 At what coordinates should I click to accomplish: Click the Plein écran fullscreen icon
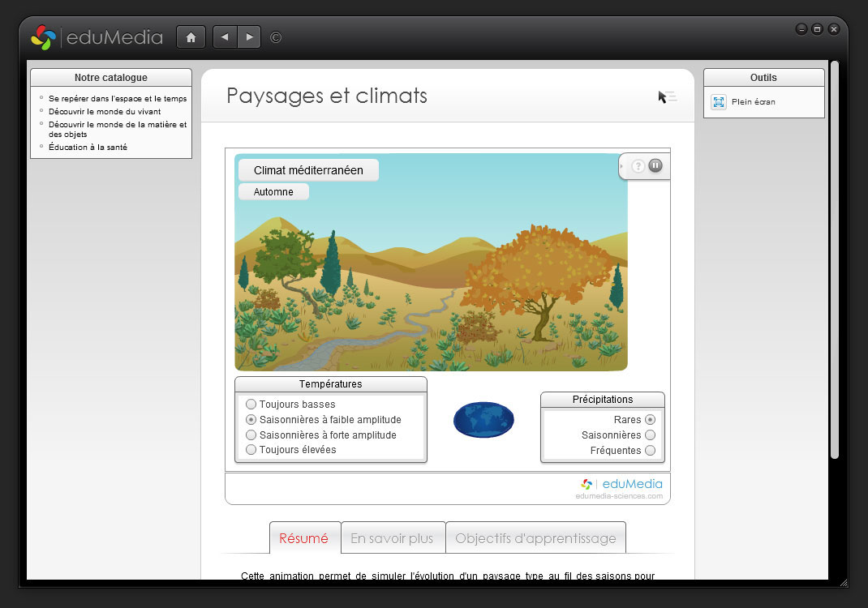point(719,102)
